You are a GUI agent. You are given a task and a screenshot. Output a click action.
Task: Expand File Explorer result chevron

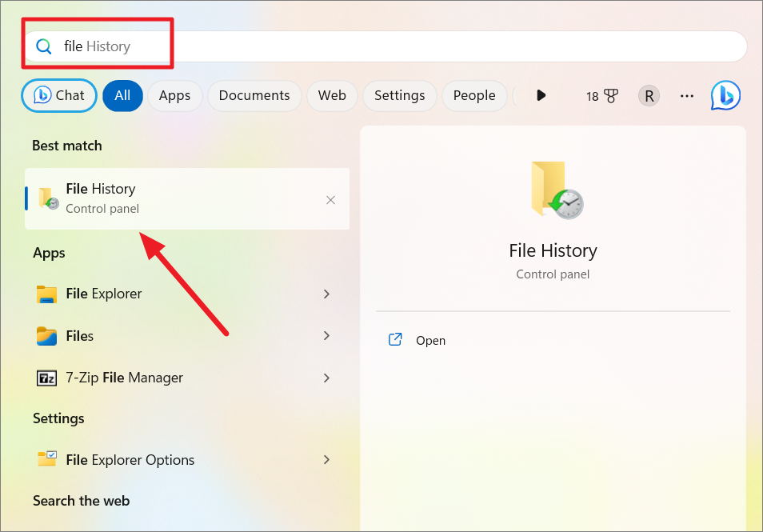point(326,294)
